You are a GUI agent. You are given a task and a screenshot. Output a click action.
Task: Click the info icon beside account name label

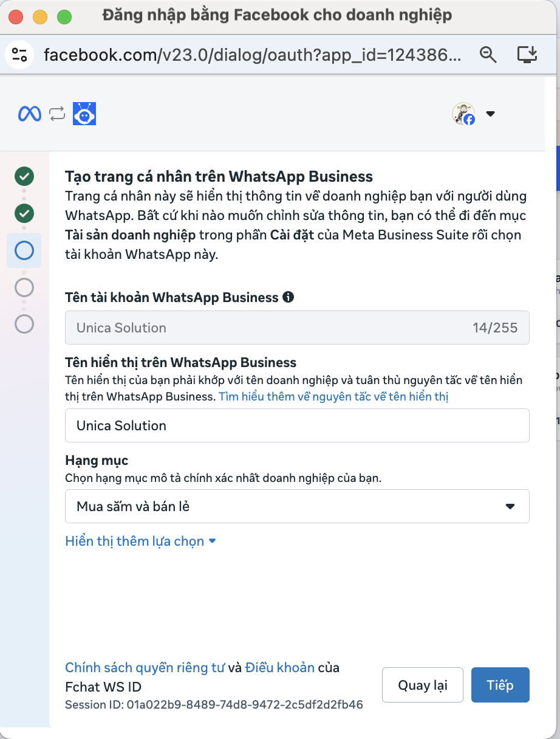coord(289,297)
